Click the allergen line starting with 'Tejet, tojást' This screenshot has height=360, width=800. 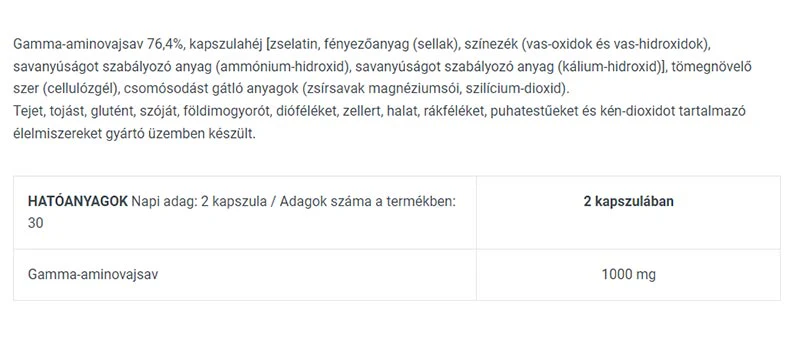[380, 112]
